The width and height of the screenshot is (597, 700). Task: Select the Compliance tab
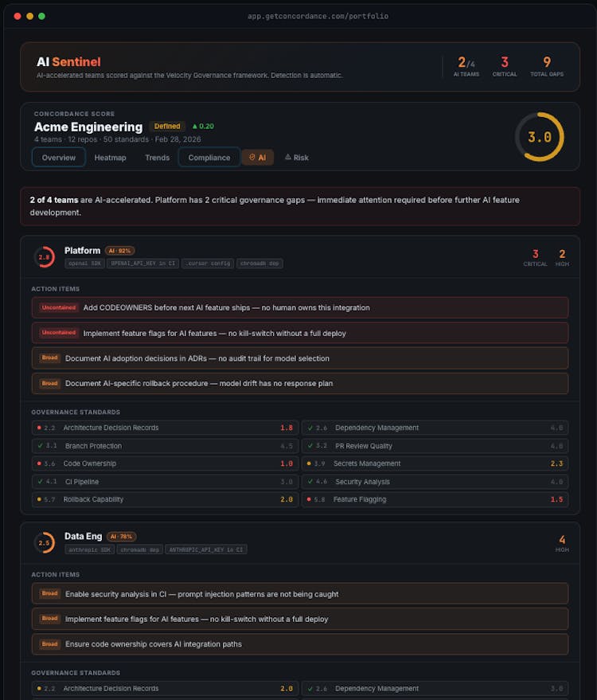coord(209,158)
